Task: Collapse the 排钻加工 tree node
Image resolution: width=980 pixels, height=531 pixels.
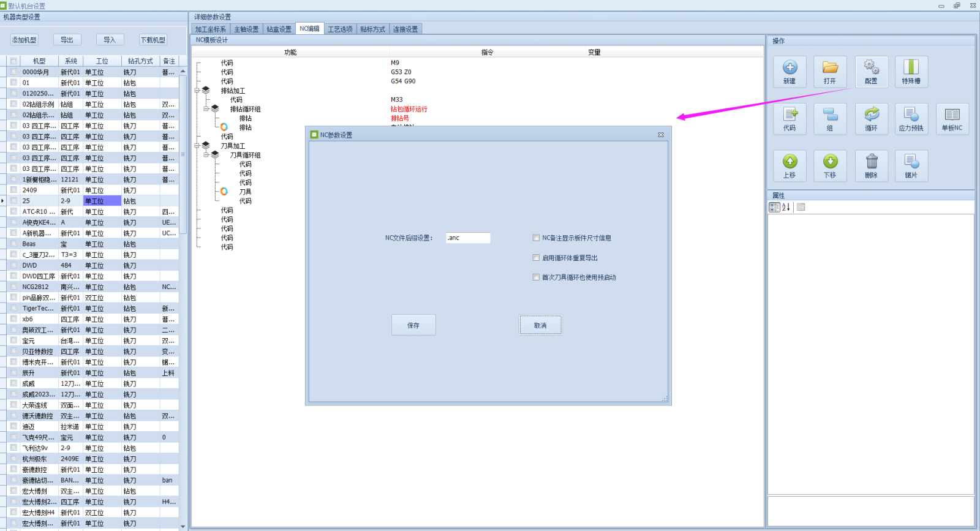Action: click(197, 91)
